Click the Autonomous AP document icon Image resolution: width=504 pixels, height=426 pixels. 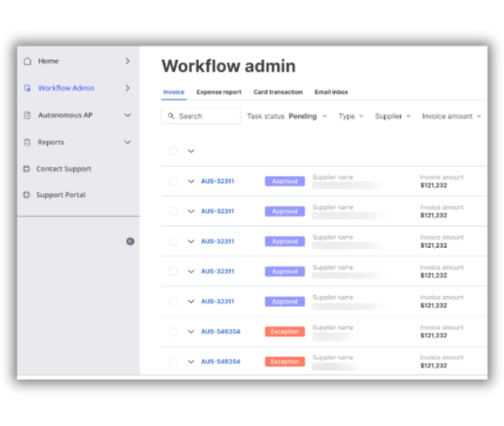[28, 115]
